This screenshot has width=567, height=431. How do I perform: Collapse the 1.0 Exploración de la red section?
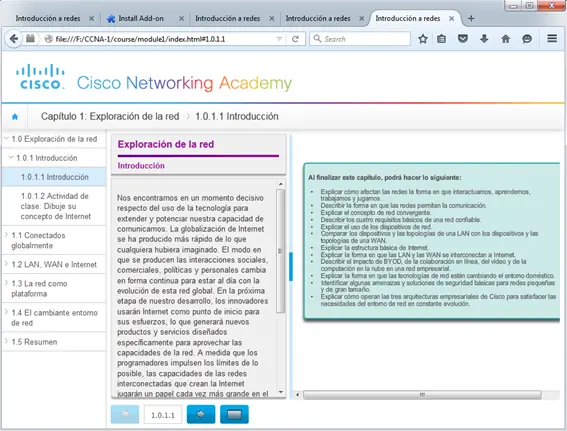(x=7, y=138)
